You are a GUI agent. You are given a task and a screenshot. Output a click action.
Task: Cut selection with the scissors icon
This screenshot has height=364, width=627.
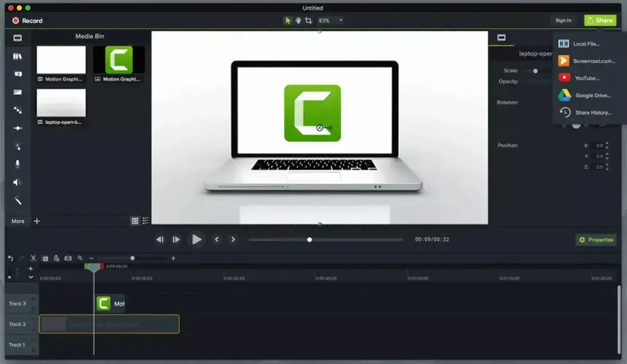click(33, 259)
